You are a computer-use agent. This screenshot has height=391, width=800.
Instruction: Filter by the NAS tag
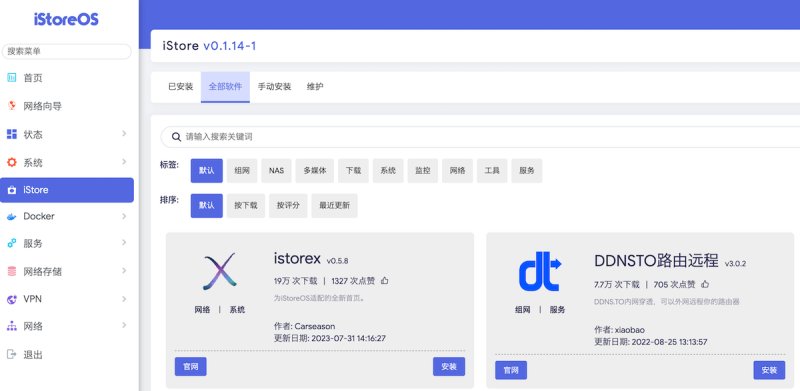coord(276,170)
